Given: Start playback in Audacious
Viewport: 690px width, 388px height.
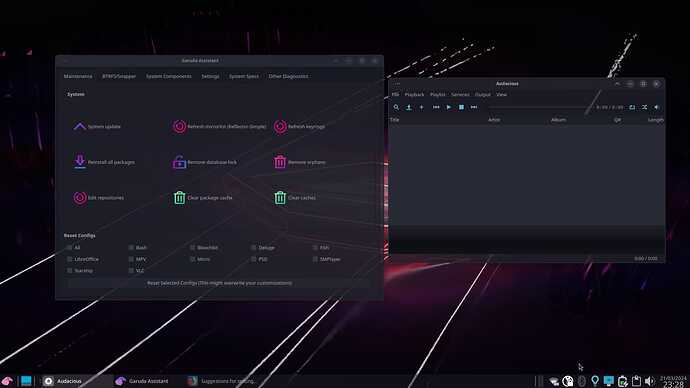Looking at the screenshot, I should 448,107.
